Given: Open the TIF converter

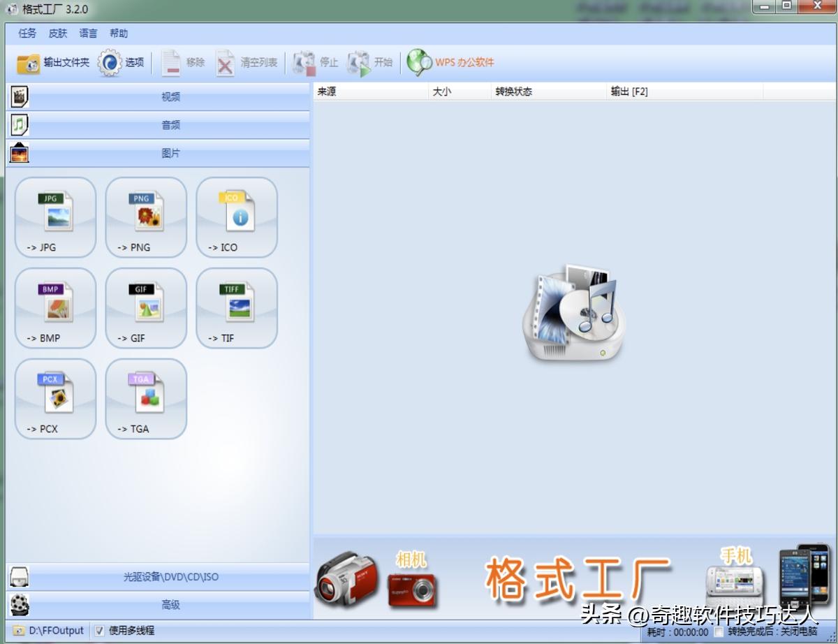Looking at the screenshot, I should click(x=236, y=308).
